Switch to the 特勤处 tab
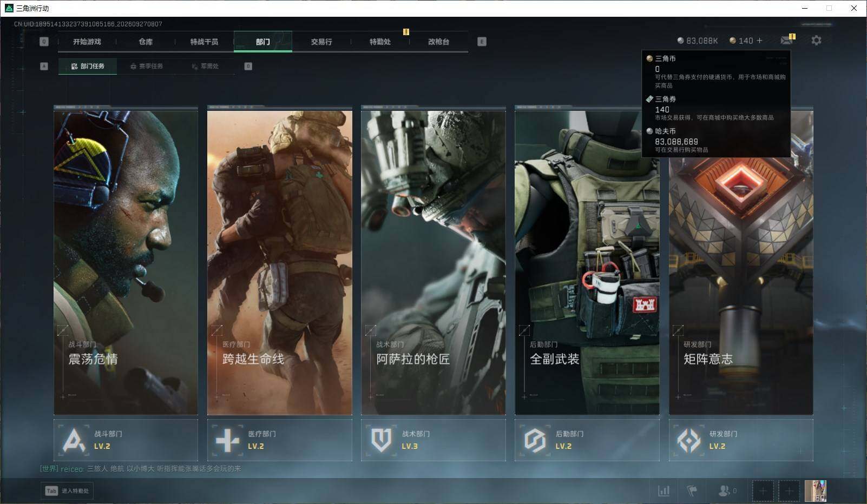Screen dimensions: 867x504 click(380, 42)
